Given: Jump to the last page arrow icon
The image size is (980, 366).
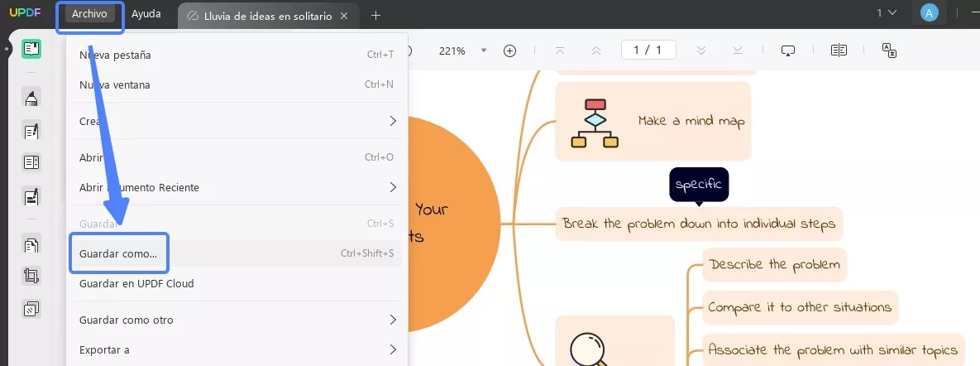Looking at the screenshot, I should click(x=738, y=51).
